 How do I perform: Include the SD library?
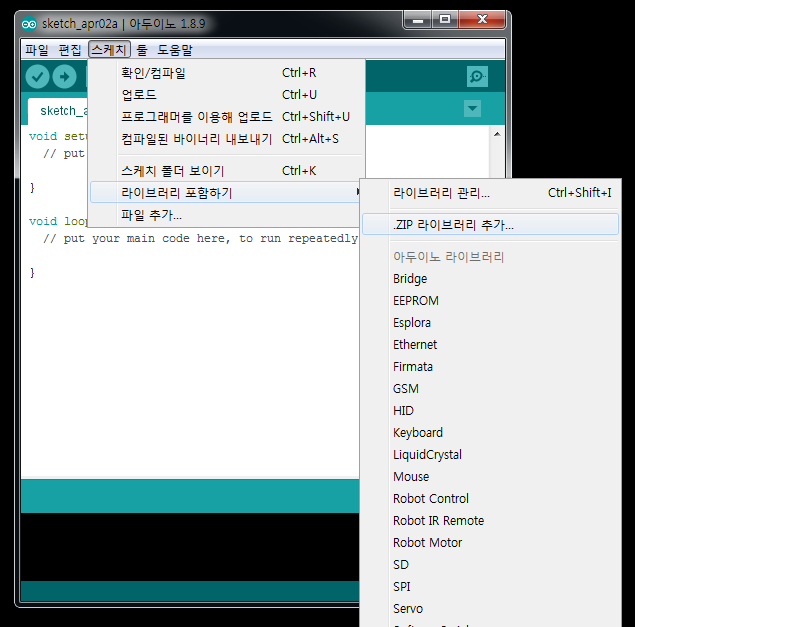pyautogui.click(x=490, y=564)
